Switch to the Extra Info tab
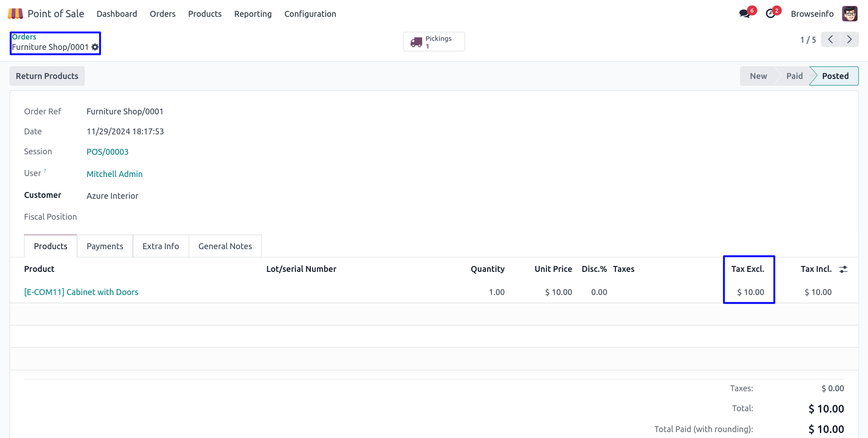The image size is (868, 438). point(161,246)
